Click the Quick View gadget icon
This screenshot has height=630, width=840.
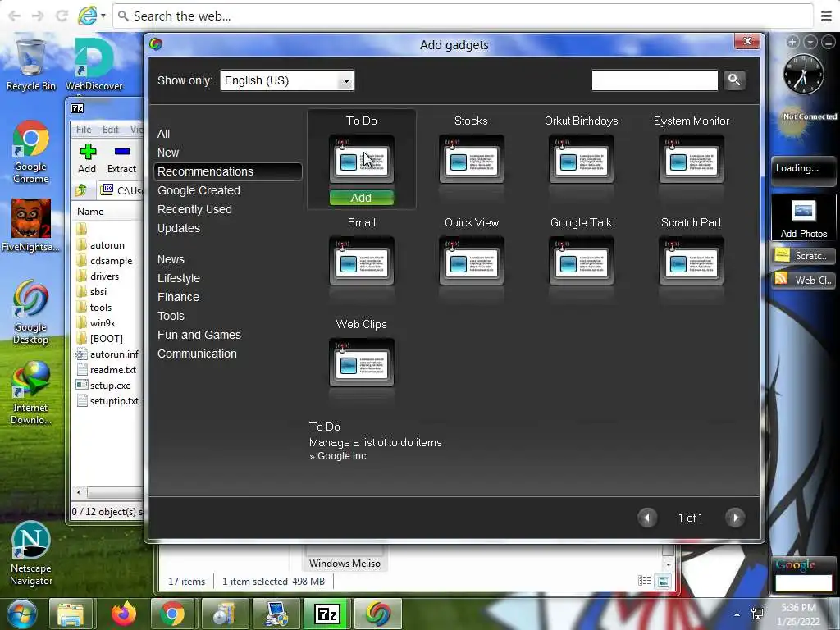472,261
